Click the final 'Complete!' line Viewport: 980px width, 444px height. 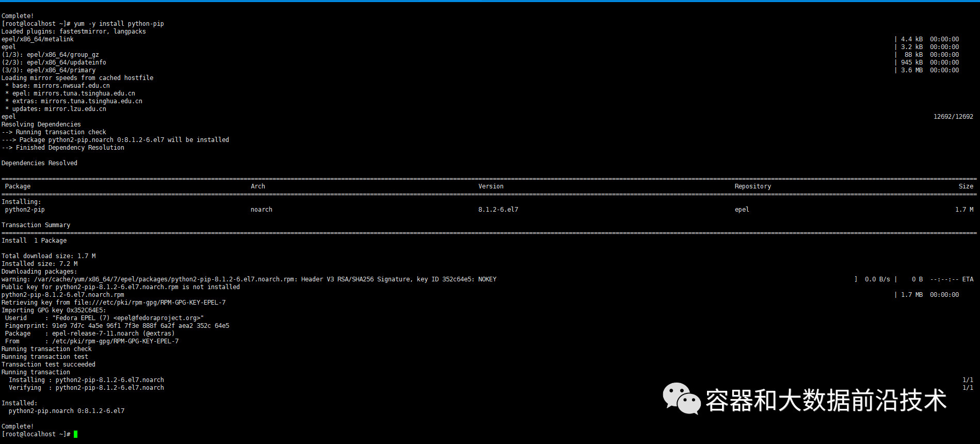18,426
